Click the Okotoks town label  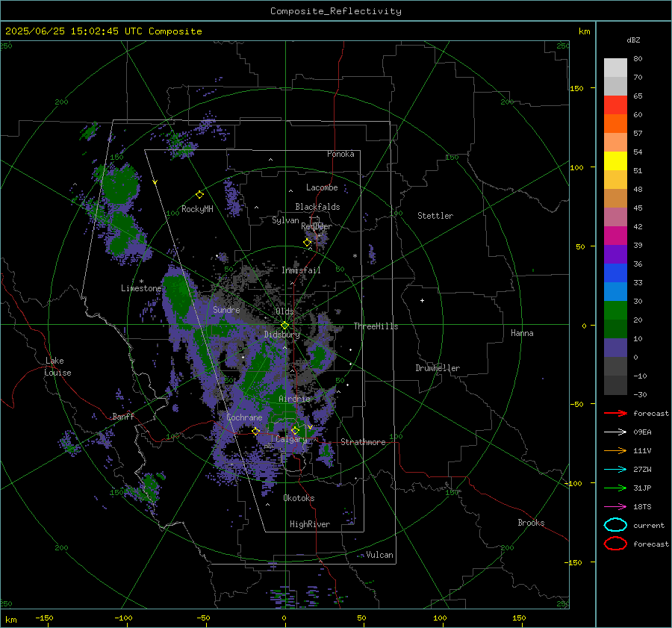pos(299,498)
